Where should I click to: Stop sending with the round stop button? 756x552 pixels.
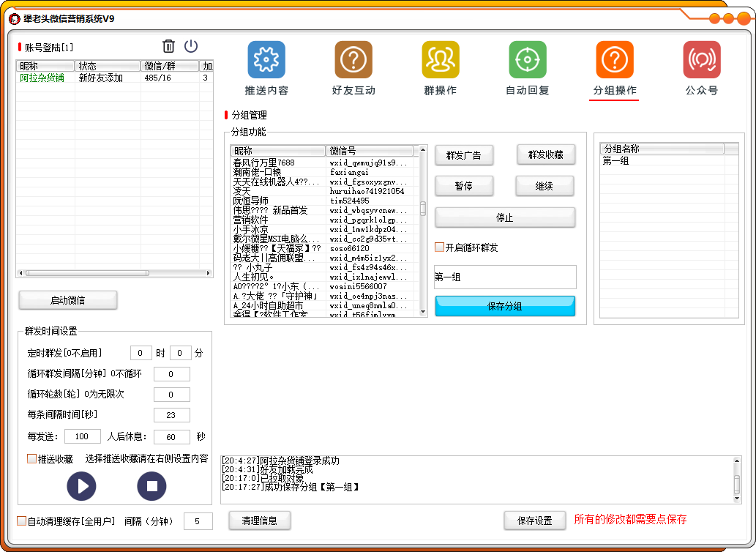[152, 486]
